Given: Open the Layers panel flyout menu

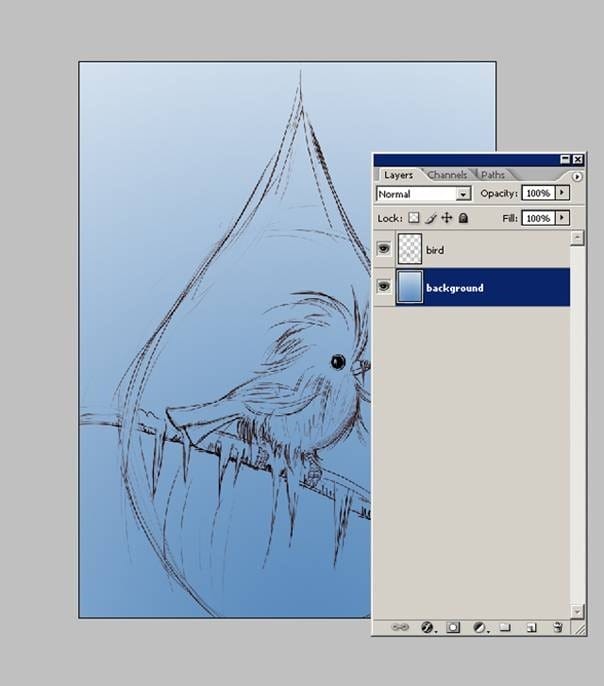Looking at the screenshot, I should coord(577,176).
